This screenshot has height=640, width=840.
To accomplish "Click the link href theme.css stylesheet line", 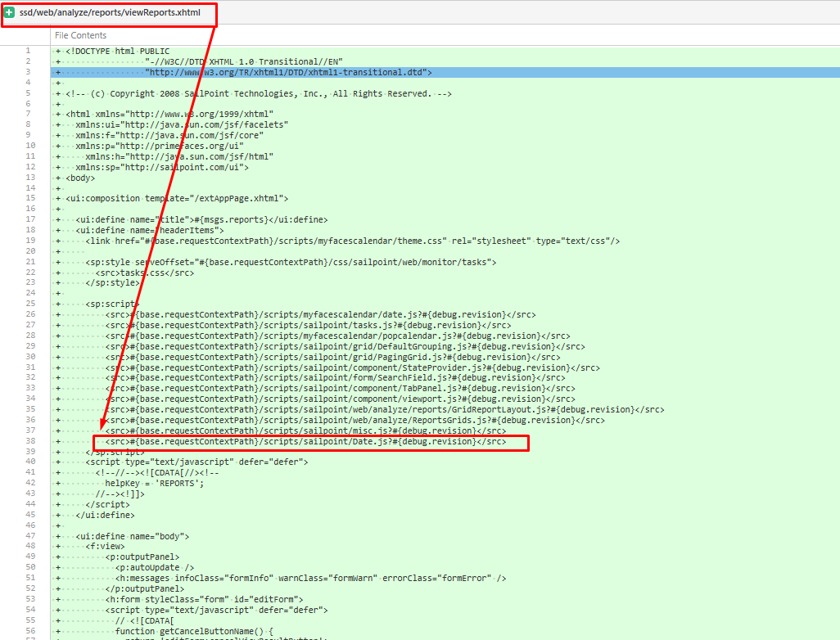I will point(353,241).
